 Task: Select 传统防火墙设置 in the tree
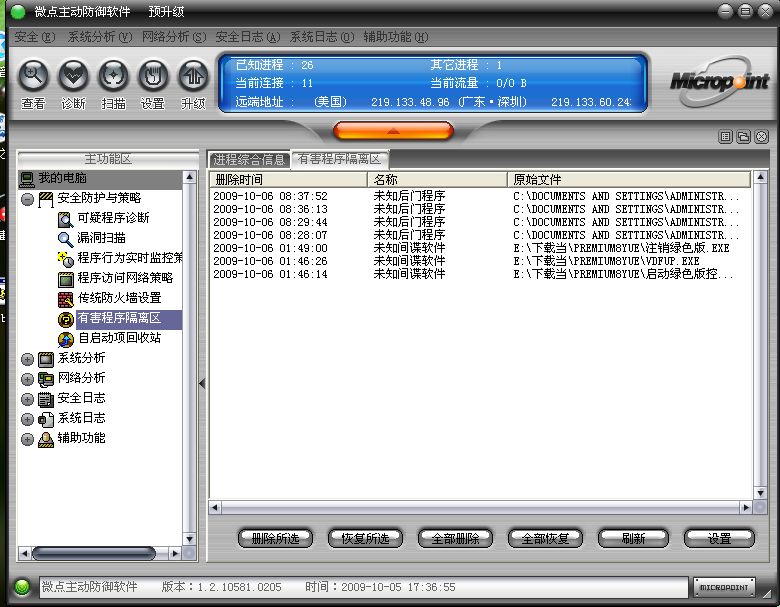pos(119,298)
